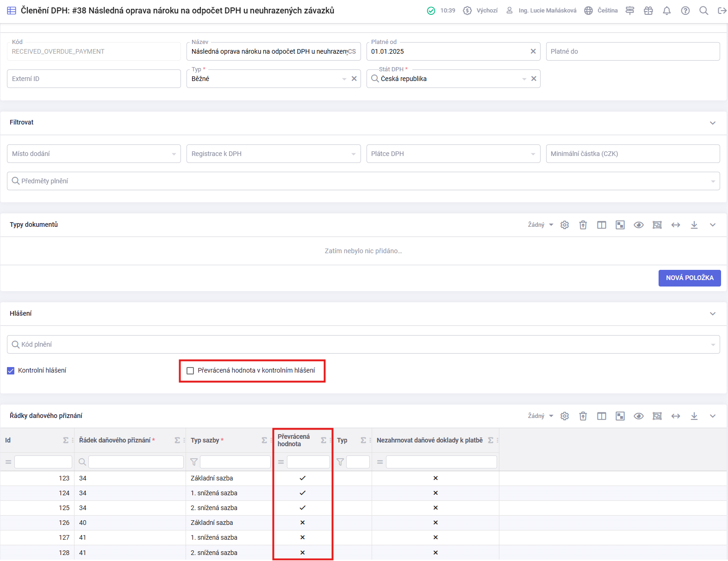The width and height of the screenshot is (728, 561).
Task: Click the Řádek daňového přiznání filter box
Action: tap(136, 462)
